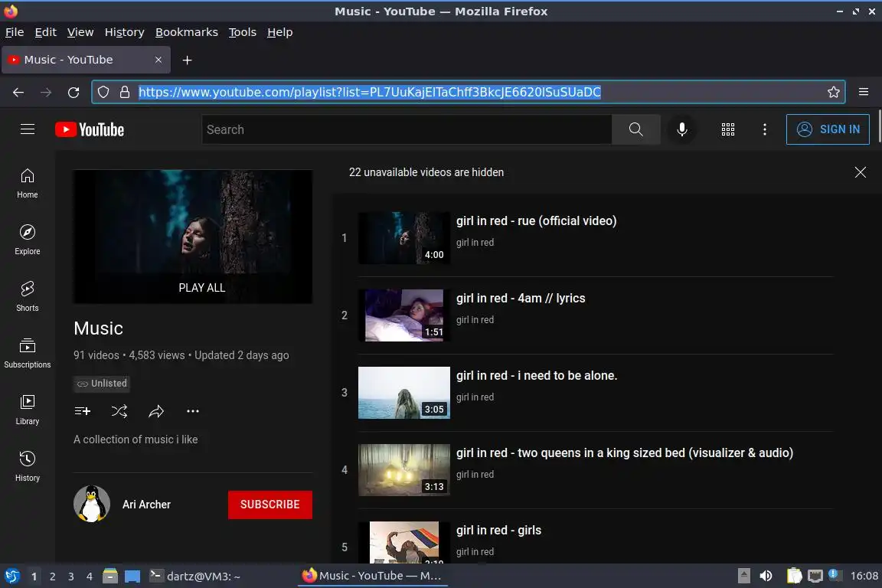Click the browser URL address bar

[x=469, y=93]
